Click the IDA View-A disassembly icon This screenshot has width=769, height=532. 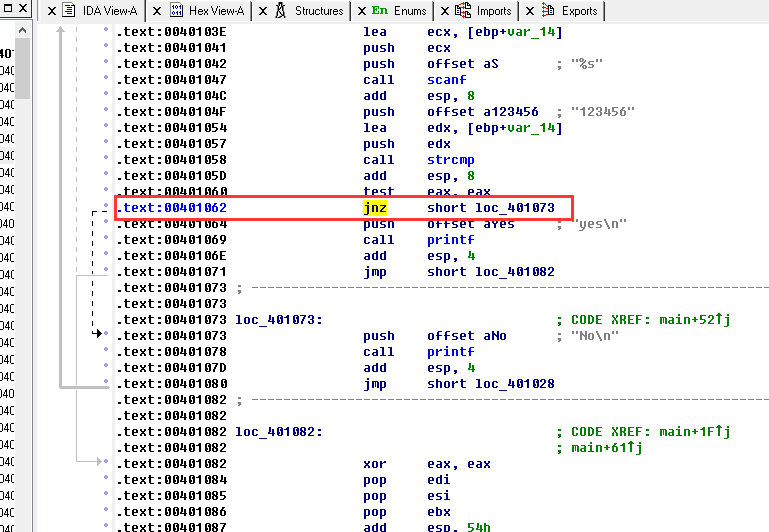(x=68, y=11)
